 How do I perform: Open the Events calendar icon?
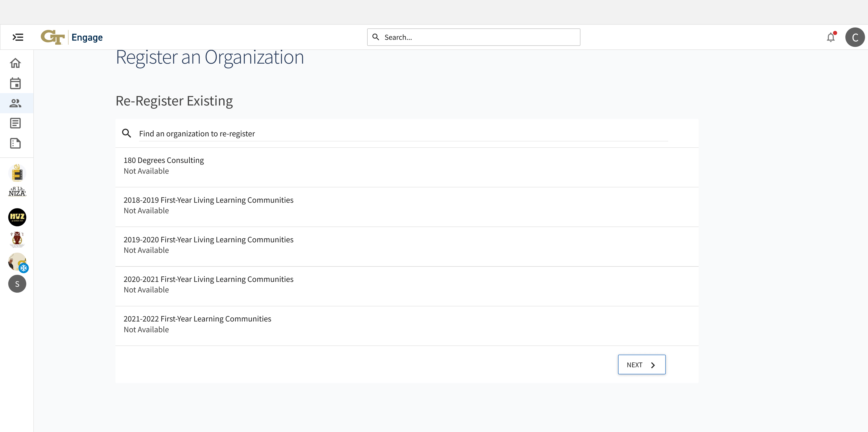coord(16,83)
